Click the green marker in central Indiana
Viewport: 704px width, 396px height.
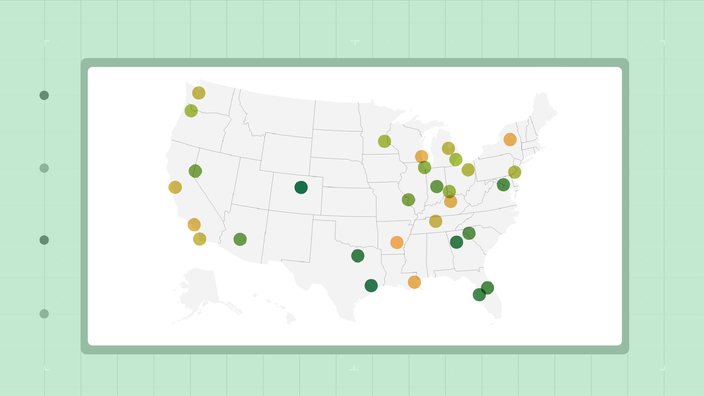436,186
